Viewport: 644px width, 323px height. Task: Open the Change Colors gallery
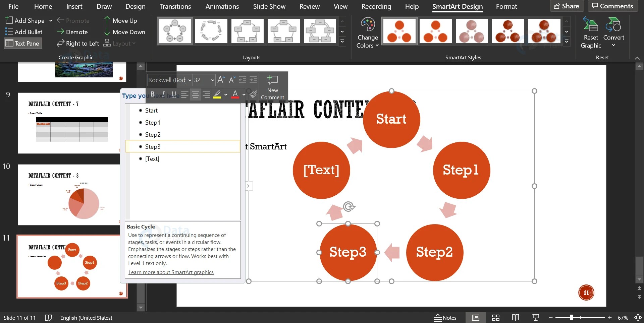[x=367, y=33]
